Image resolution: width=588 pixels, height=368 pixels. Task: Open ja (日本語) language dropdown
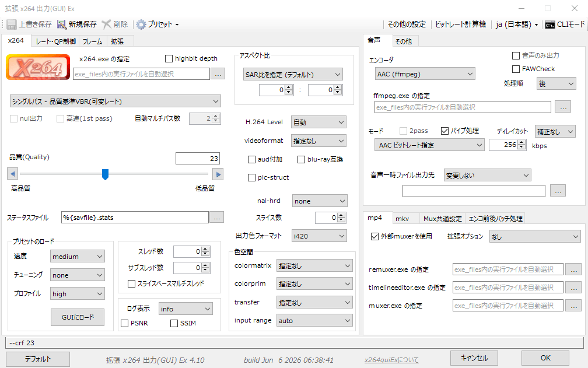point(517,24)
